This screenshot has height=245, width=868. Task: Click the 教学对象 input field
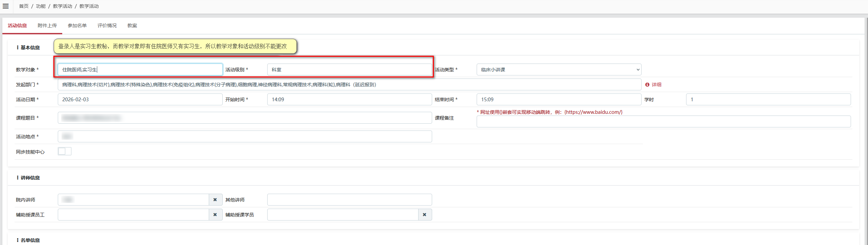[140, 70]
